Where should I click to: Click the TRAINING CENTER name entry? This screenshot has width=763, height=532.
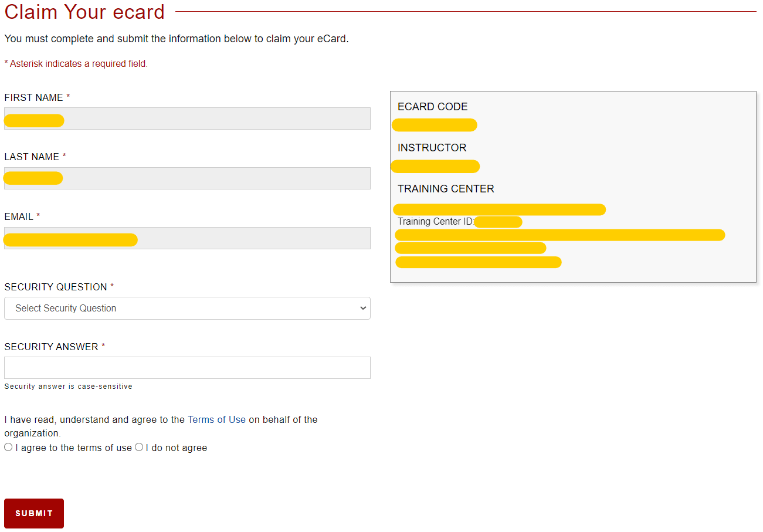point(499,209)
